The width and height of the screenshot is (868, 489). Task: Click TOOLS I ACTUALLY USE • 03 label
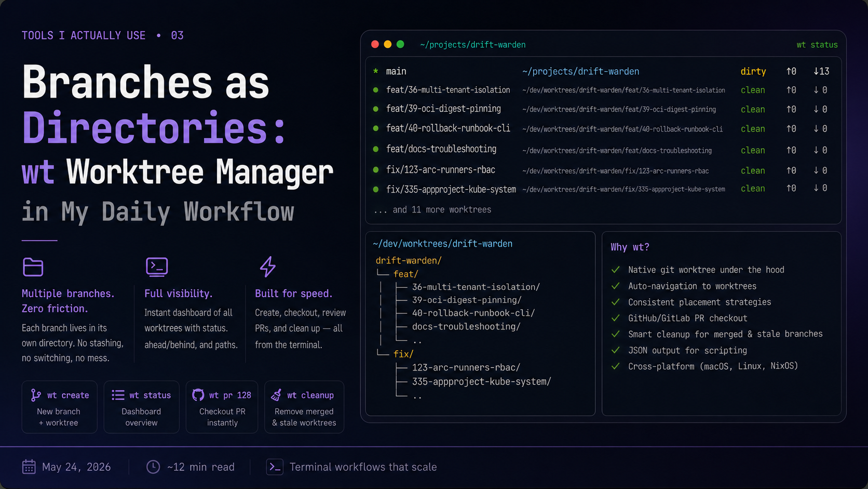[x=103, y=35]
